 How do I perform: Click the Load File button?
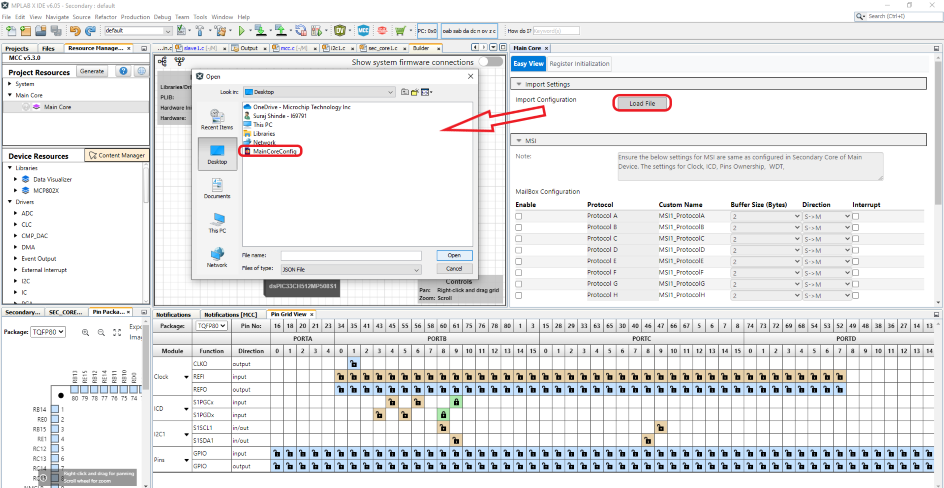(642, 103)
